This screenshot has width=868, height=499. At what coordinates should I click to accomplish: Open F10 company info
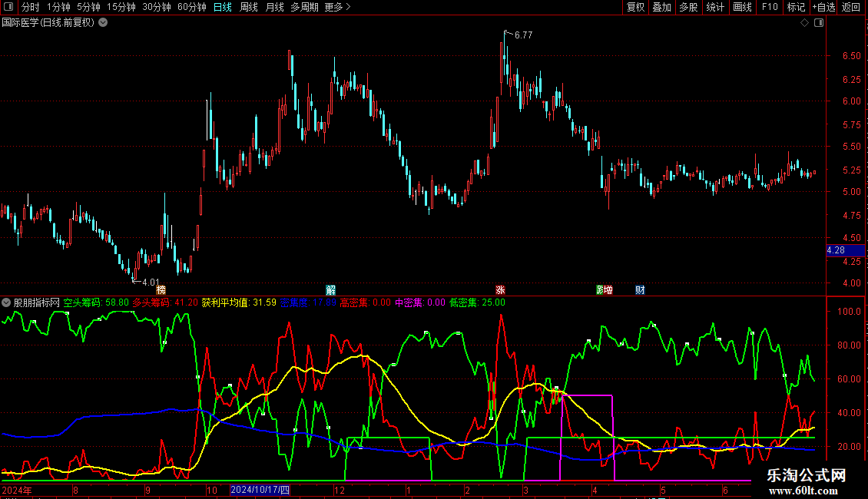[x=770, y=7]
